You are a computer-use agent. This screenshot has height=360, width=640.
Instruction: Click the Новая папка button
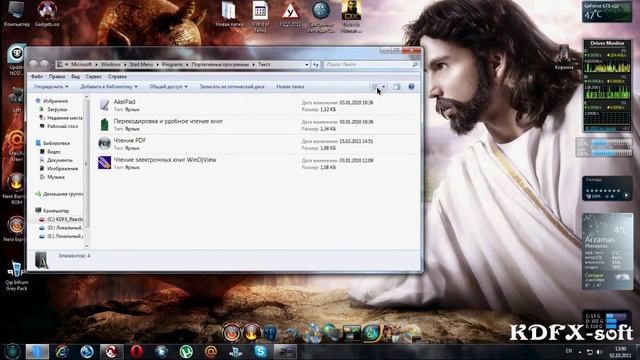(x=290, y=87)
